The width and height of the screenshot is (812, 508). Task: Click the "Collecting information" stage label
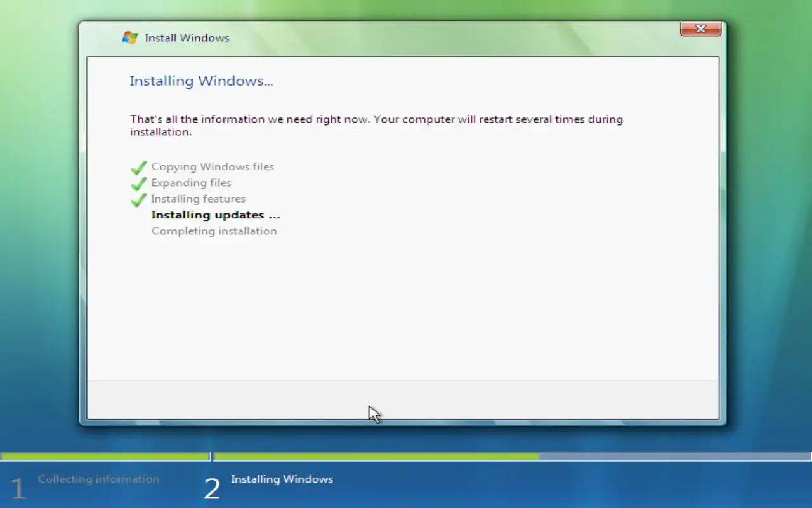click(x=98, y=479)
